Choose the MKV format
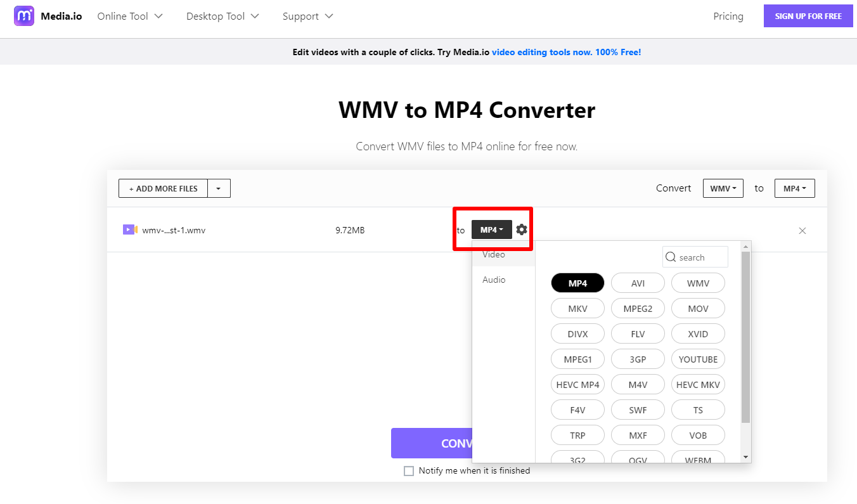This screenshot has height=504, width=857. click(577, 309)
